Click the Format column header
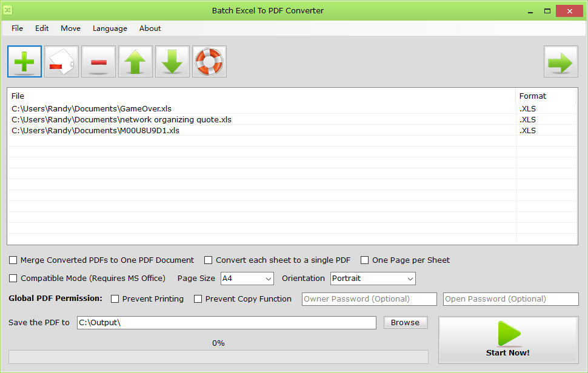Image resolution: width=588 pixels, height=373 pixels. click(546, 96)
